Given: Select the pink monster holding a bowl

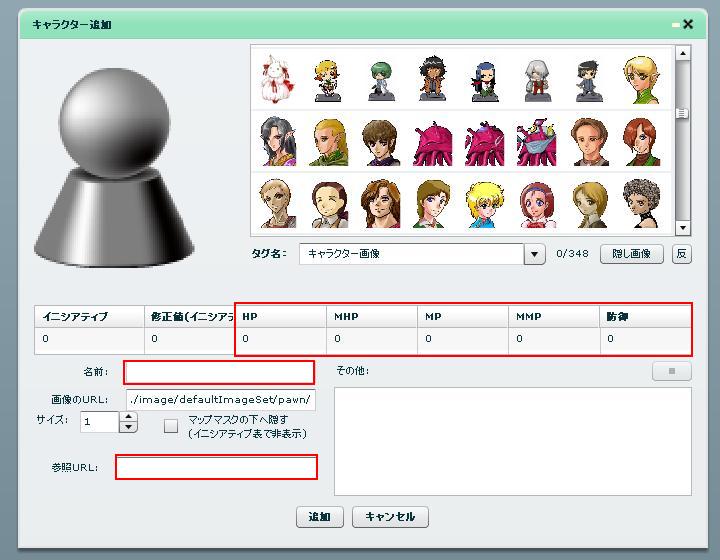Looking at the screenshot, I should tap(537, 142).
